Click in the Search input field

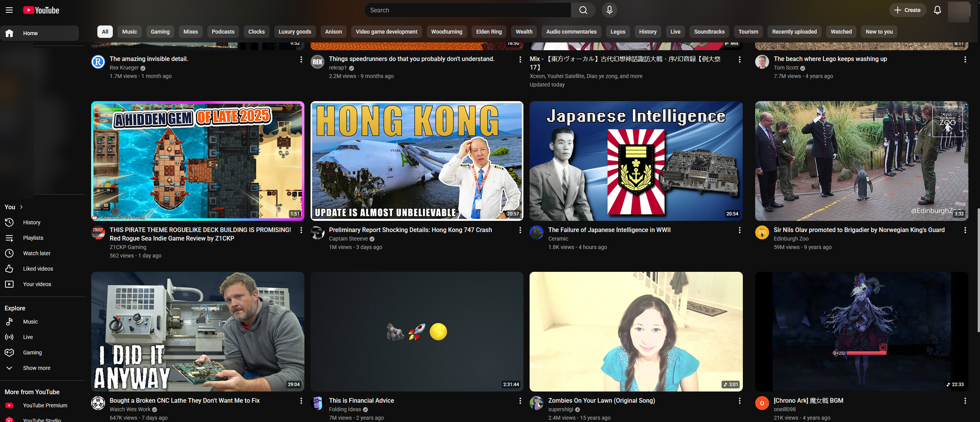point(467,10)
